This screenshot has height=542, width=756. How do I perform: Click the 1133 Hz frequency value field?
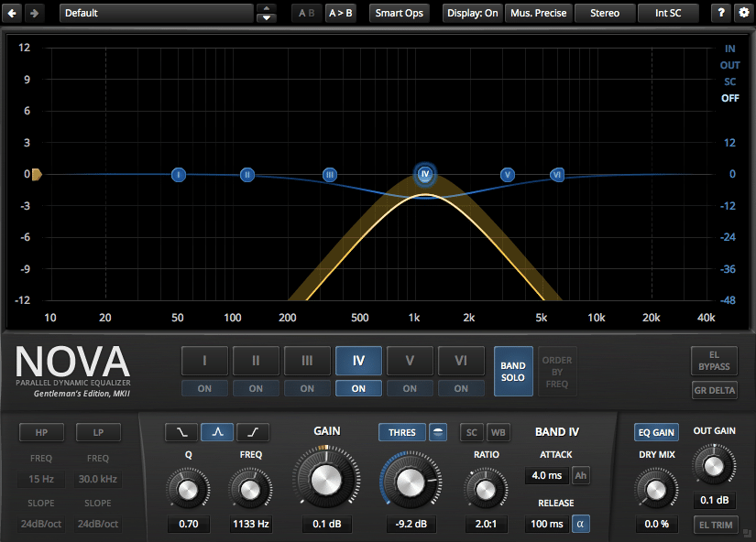tap(251, 524)
